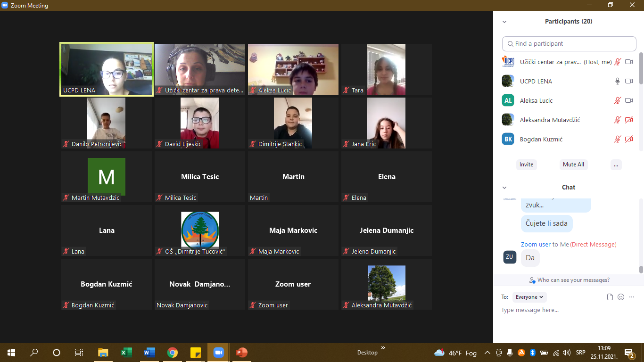Open Sticky Notes from the taskbar
This screenshot has height=362, width=644.
(195, 353)
